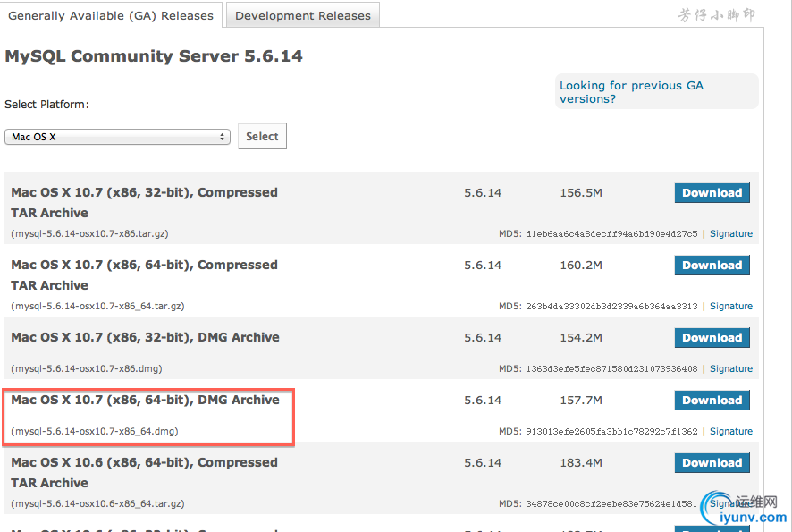Download the 10.7 32-bit DMG Archive
This screenshot has width=792, height=532.
[x=712, y=337]
